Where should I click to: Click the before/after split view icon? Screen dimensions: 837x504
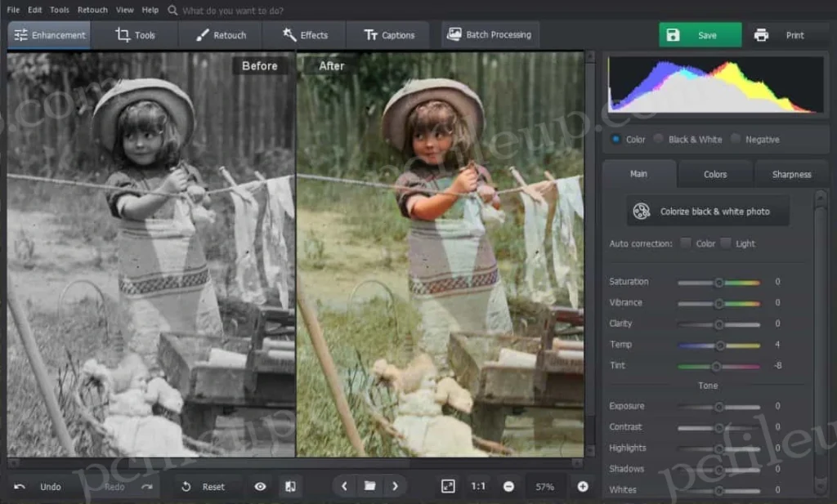[290, 486]
